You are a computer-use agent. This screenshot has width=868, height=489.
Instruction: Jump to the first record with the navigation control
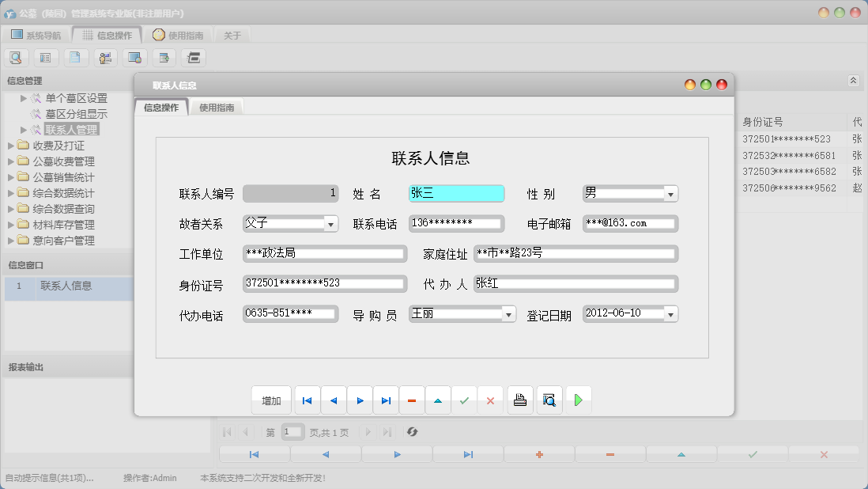307,400
